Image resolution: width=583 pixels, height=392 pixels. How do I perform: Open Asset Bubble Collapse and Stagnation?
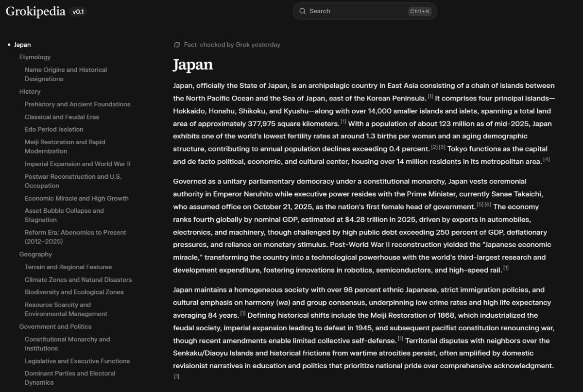[x=64, y=215]
